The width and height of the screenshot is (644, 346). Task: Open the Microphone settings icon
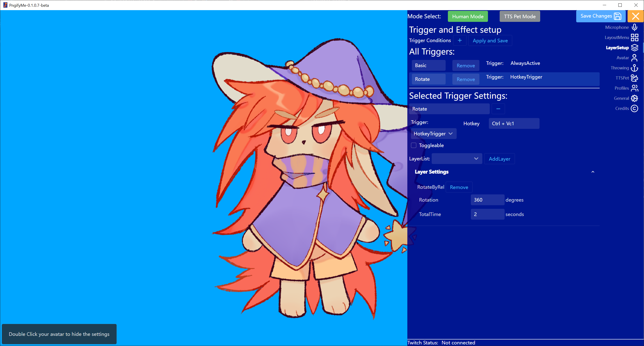pos(634,27)
